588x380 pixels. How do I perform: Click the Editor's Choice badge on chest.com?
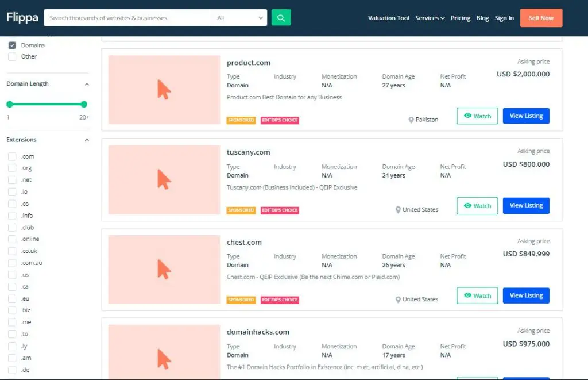click(280, 300)
